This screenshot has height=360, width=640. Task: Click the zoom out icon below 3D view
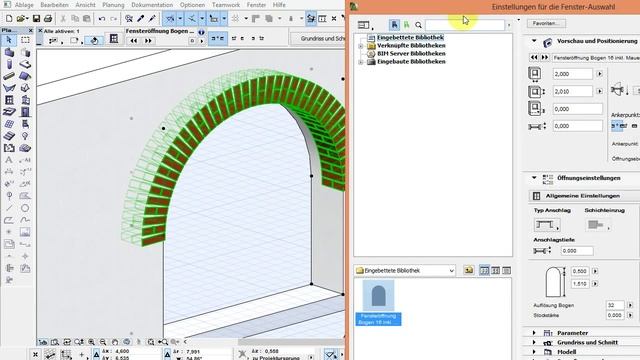click(103, 342)
